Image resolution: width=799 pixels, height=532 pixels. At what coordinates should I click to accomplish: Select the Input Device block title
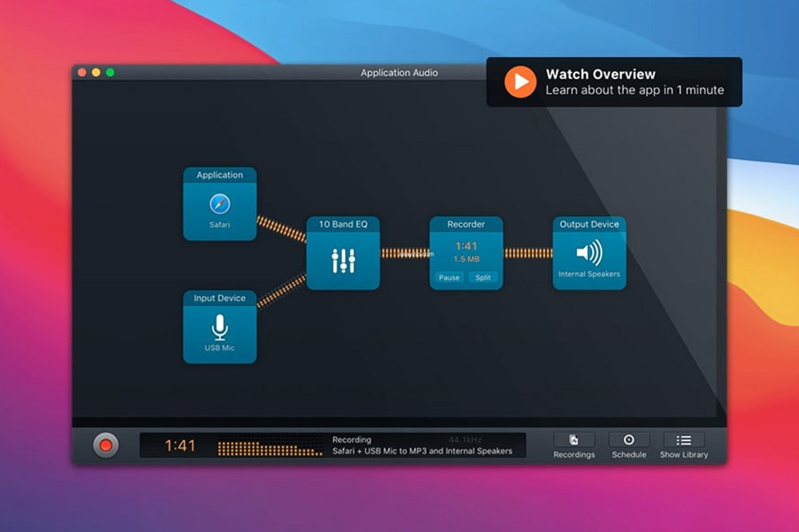[220, 298]
